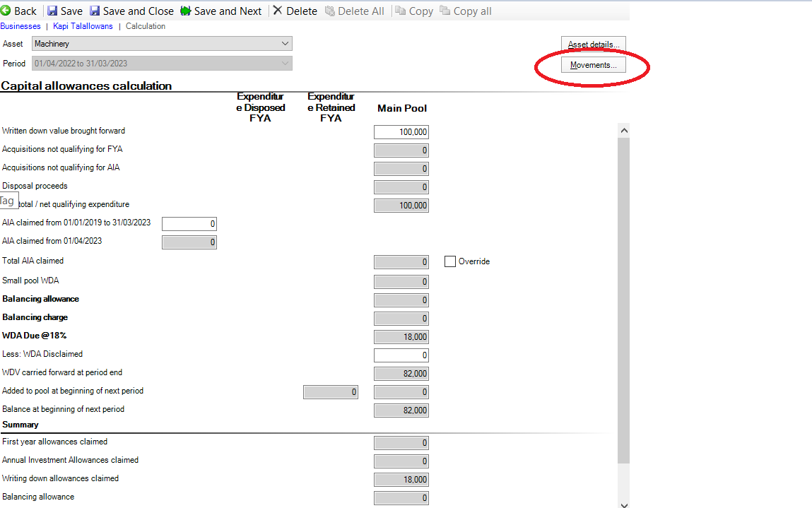Image resolution: width=812 pixels, height=508 pixels.
Task: Open the Asset dropdown showing Machinery
Action: pyautogui.click(x=162, y=44)
